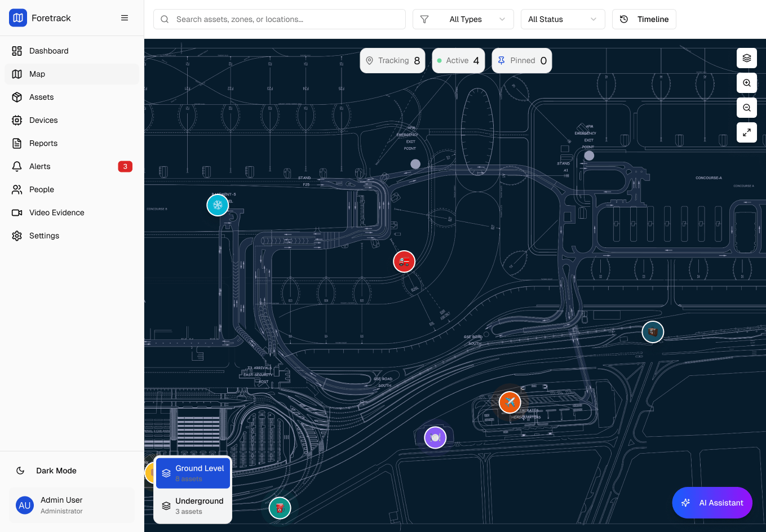Switch to Underground floor

pos(193,506)
